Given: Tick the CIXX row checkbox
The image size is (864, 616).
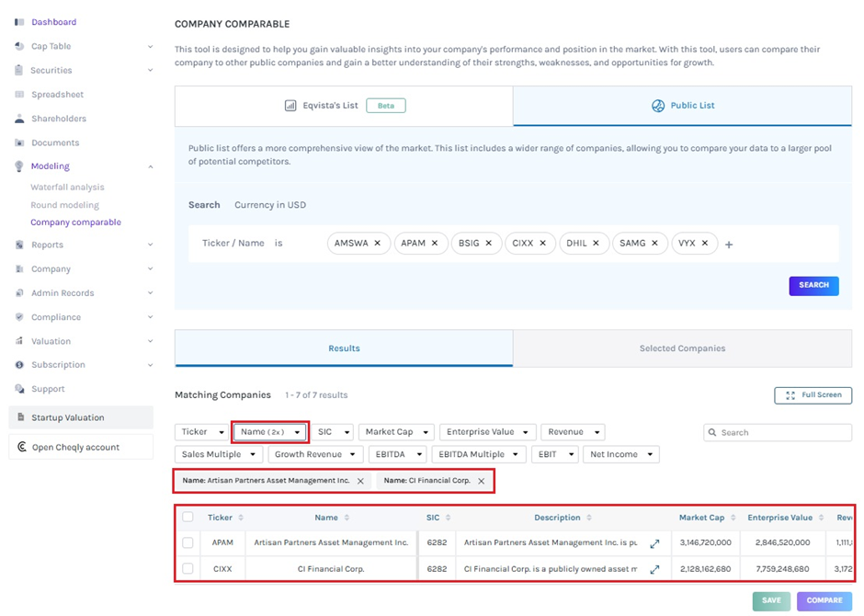Looking at the screenshot, I should tap(188, 569).
